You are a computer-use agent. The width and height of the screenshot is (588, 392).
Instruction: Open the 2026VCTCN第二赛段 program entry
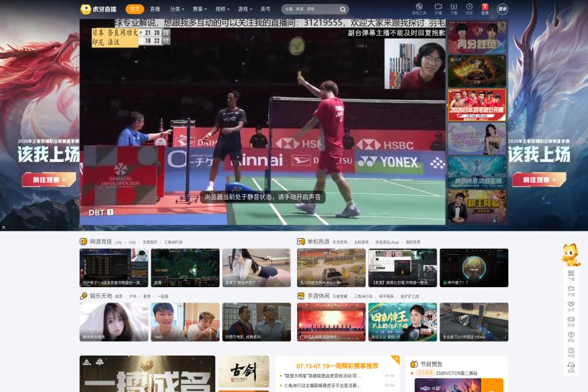[456, 373]
